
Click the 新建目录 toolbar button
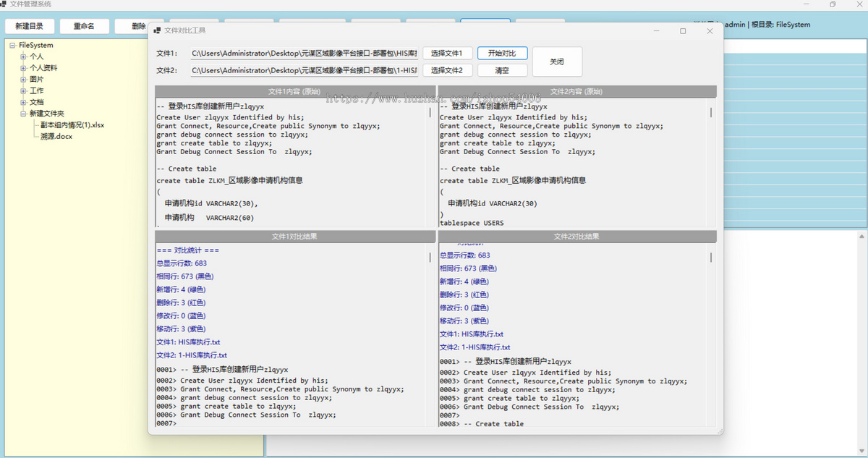point(30,26)
